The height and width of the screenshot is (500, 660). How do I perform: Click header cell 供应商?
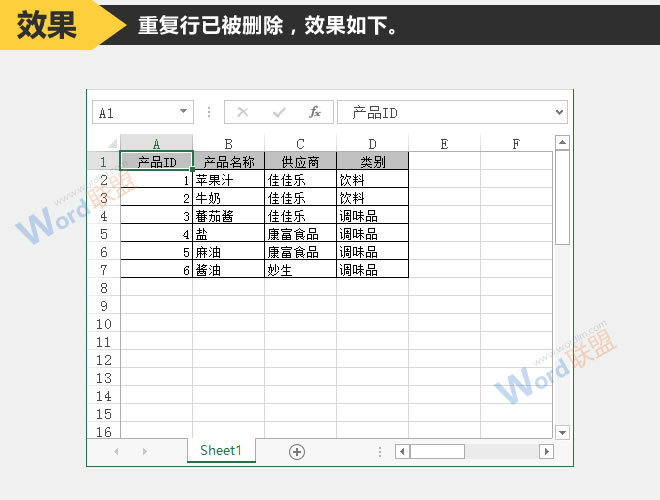coord(301,161)
